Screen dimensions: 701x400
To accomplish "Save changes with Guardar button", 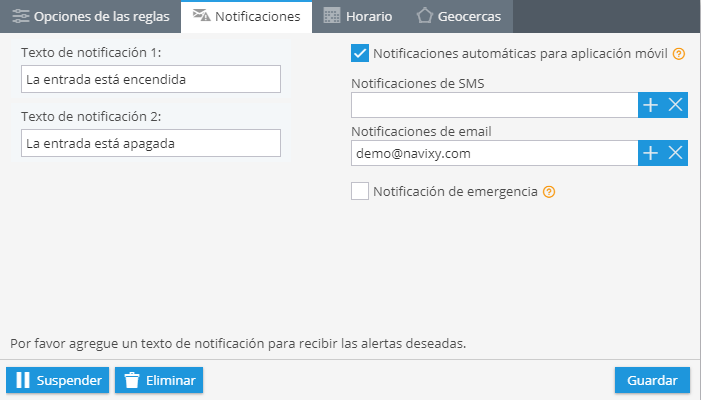I will [652, 380].
